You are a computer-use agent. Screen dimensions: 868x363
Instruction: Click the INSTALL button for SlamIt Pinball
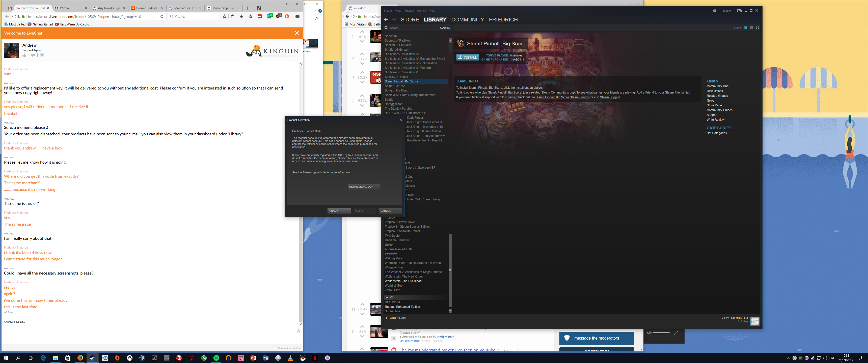(467, 57)
